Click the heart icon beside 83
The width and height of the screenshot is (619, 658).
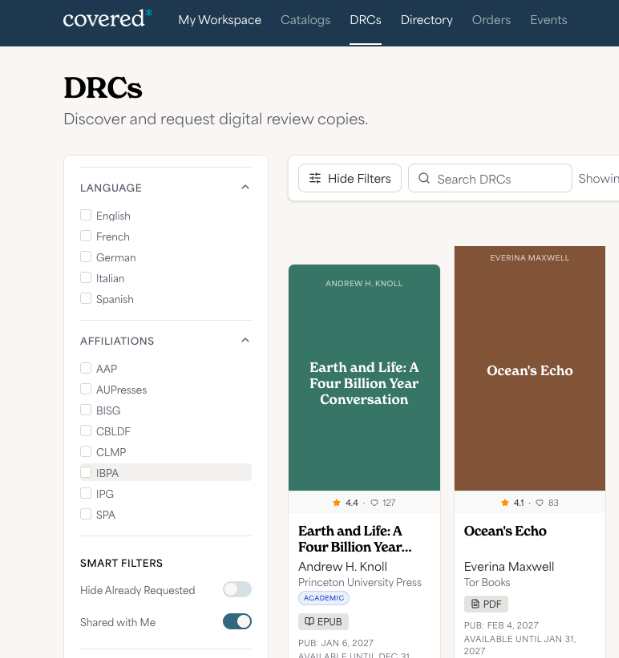540,503
